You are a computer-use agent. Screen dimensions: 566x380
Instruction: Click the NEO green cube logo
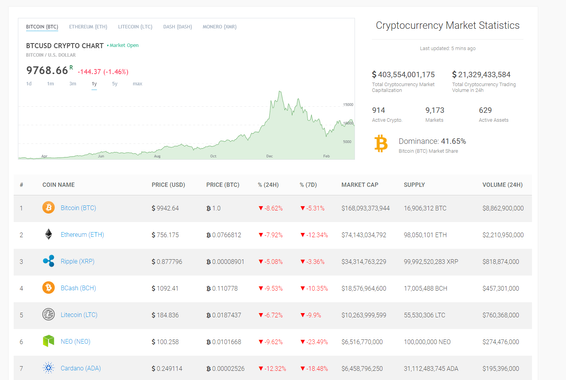[x=48, y=341]
